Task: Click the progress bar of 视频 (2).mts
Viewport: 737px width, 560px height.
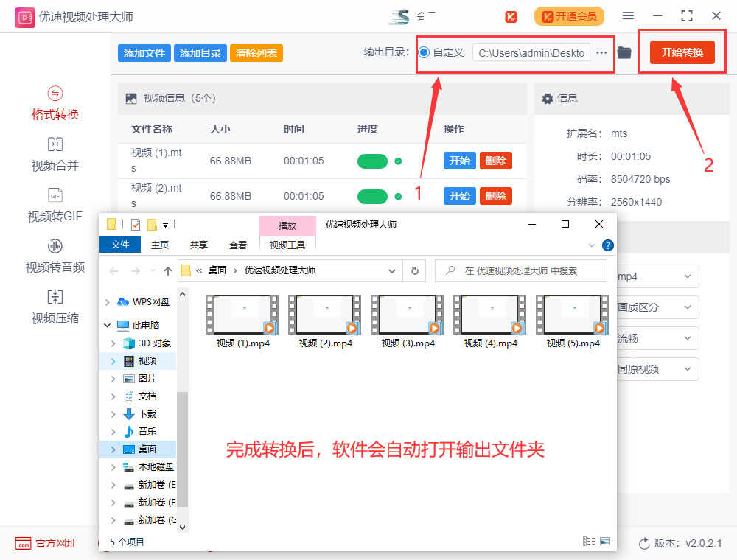Action: [x=372, y=197]
